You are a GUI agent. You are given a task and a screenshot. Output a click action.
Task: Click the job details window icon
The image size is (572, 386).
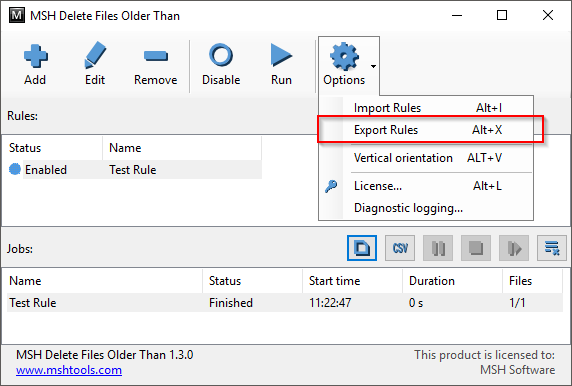pos(362,248)
